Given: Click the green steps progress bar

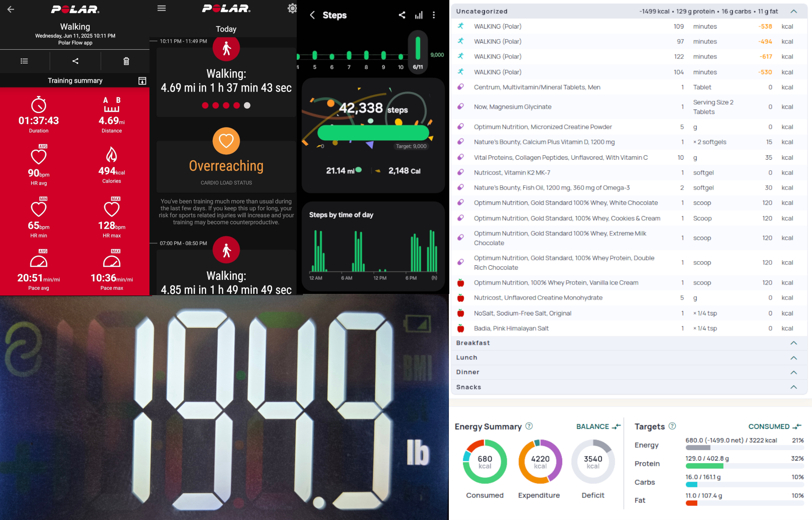Looking at the screenshot, I should coord(373,133).
